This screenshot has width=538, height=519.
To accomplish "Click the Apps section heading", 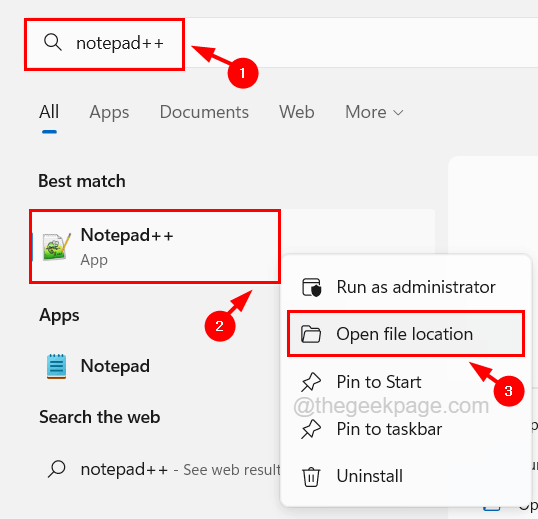I will (59, 315).
